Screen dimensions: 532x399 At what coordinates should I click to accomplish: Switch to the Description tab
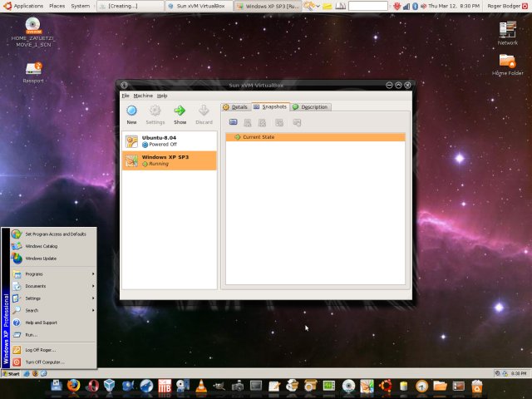pos(310,106)
